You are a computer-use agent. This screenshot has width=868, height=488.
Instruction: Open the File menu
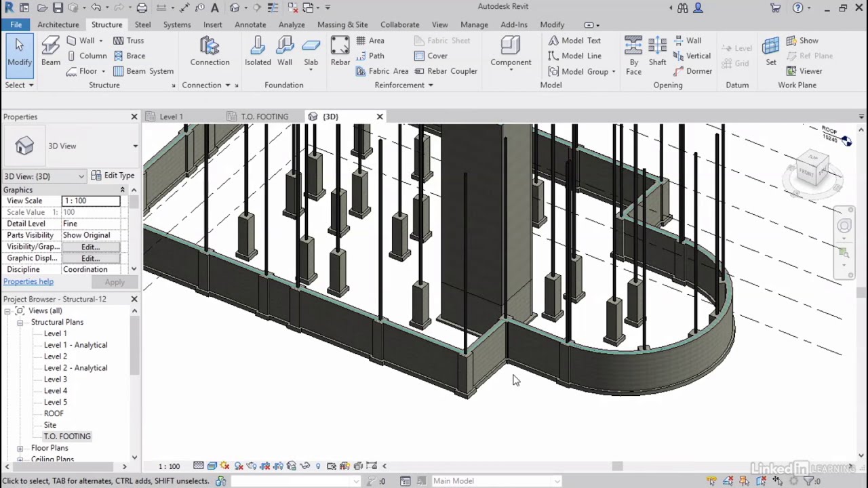point(16,24)
